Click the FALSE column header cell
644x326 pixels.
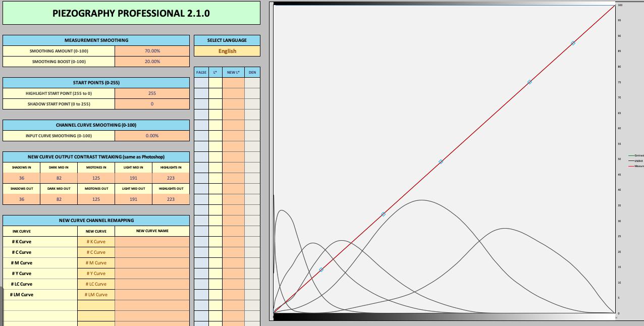(201, 72)
